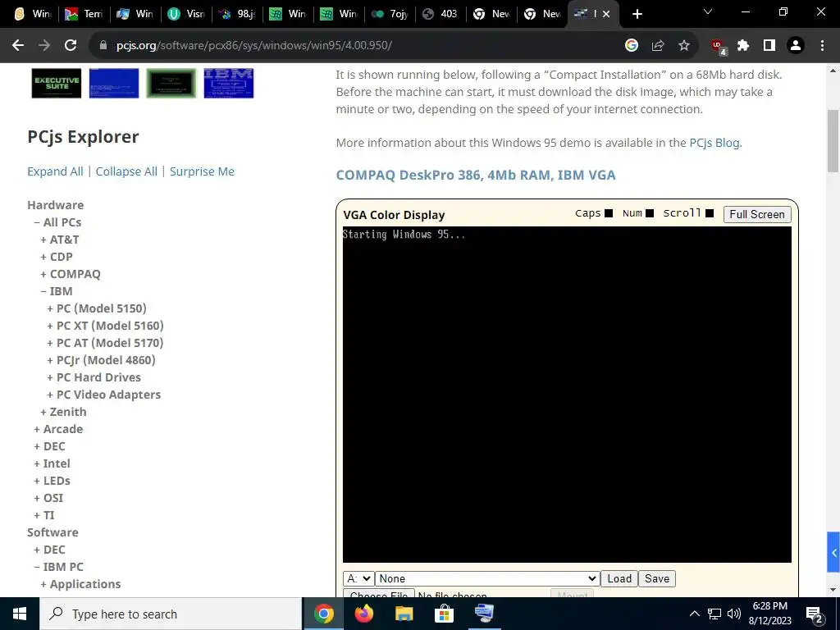Reload the page with the refresh icon

click(71, 46)
